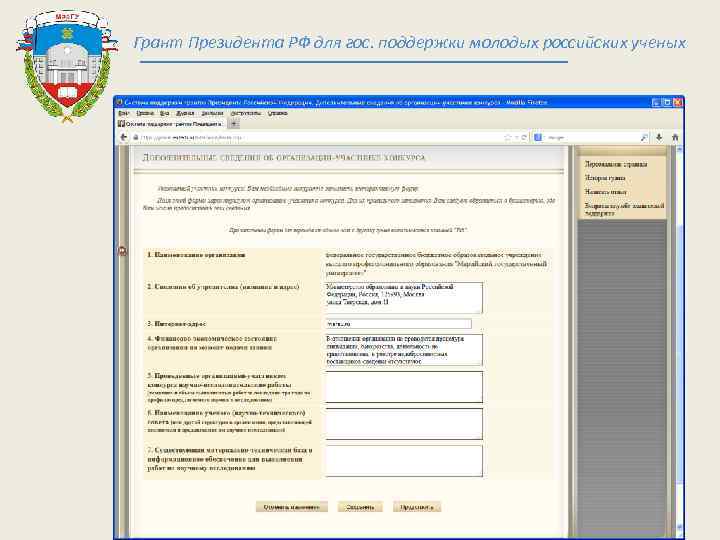
Task: Open downloads with the down-arrow icon
Action: pyautogui.click(x=659, y=137)
